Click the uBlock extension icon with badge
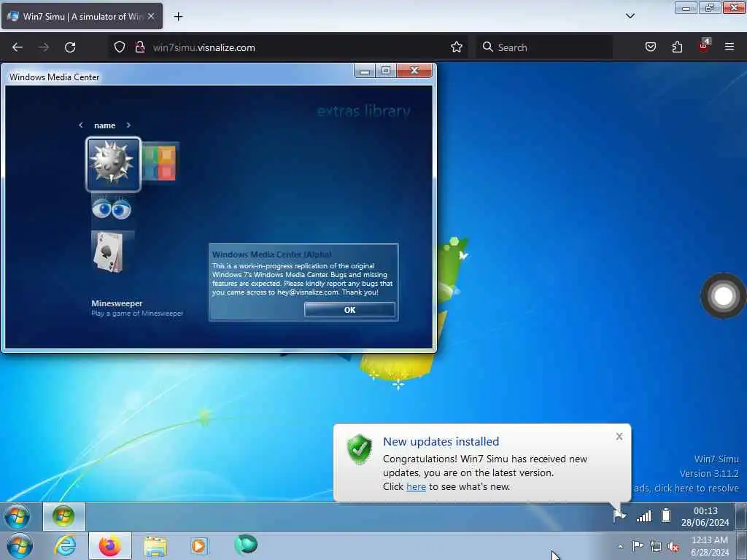Screen dimensions: 747x560 coord(704,46)
